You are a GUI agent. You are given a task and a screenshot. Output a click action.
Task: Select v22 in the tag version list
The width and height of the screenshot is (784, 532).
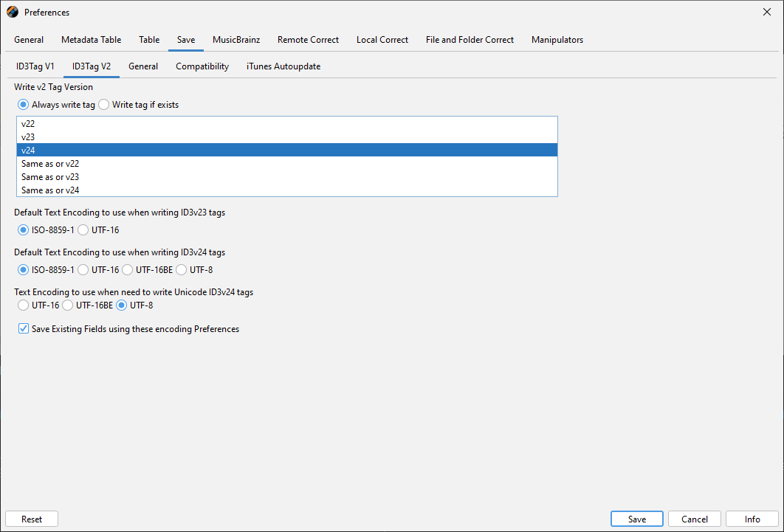click(28, 124)
